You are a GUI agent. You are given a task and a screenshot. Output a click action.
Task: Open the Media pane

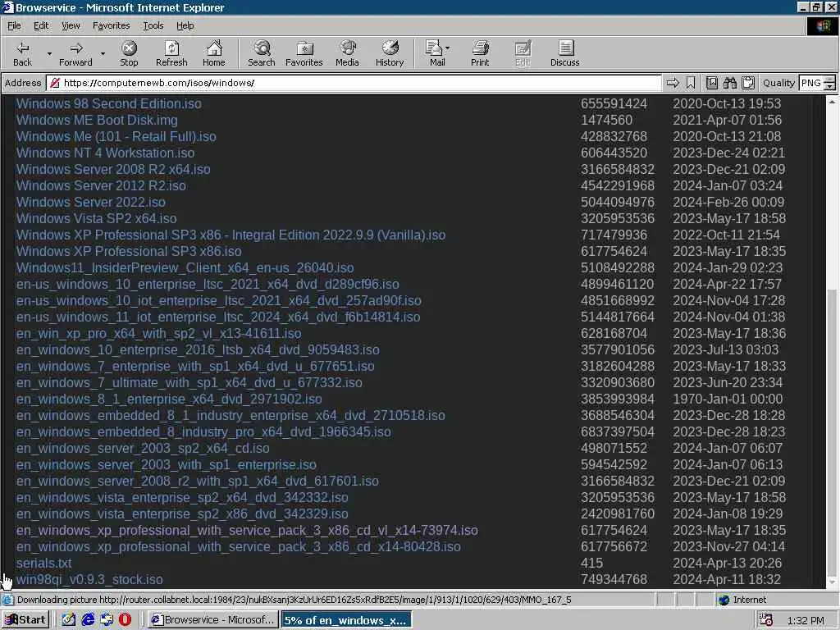point(347,53)
